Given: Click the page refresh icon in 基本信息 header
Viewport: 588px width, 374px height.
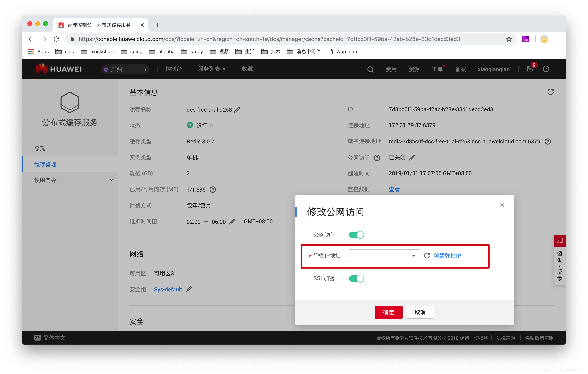Looking at the screenshot, I should [550, 92].
